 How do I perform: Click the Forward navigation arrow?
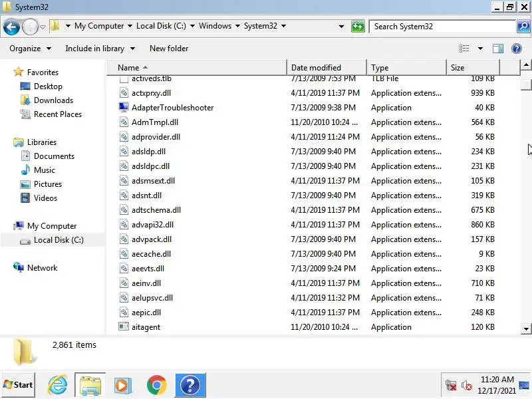[x=30, y=27]
